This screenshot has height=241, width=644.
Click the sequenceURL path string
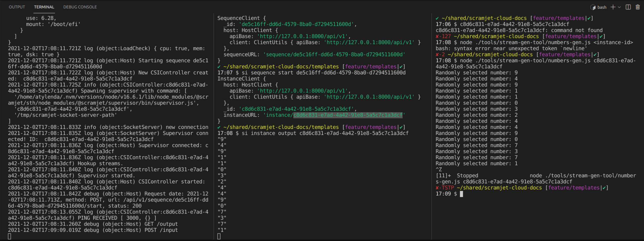(334, 54)
